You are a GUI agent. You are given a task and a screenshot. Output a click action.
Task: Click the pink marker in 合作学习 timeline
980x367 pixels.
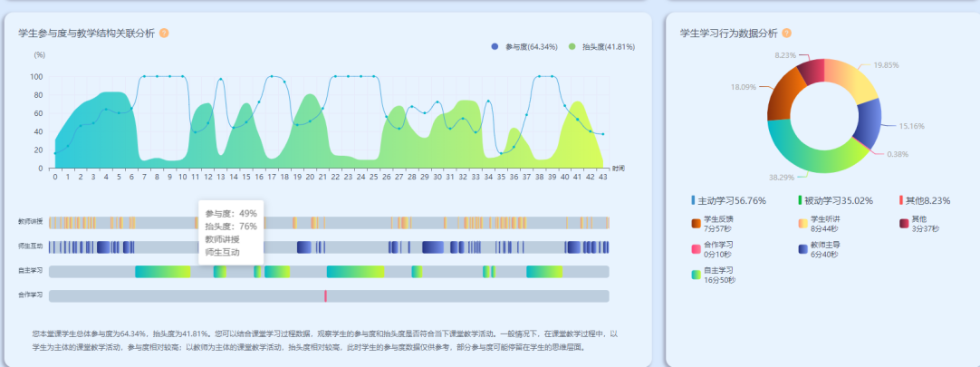tap(325, 295)
